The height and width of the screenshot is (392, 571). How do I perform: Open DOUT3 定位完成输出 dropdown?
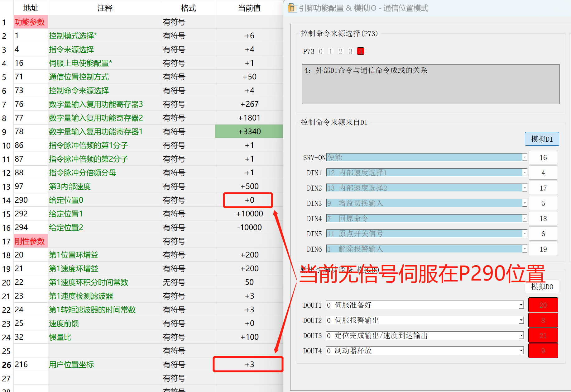click(x=521, y=336)
